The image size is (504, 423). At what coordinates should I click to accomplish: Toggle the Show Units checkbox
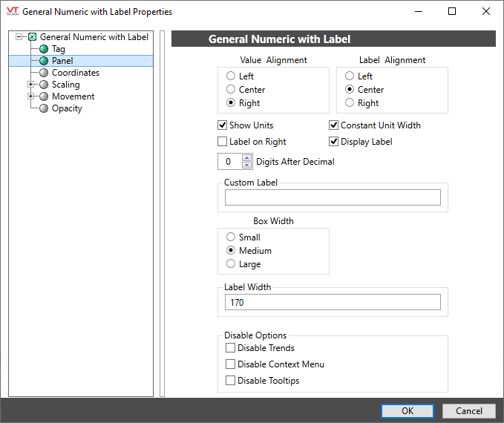(223, 125)
